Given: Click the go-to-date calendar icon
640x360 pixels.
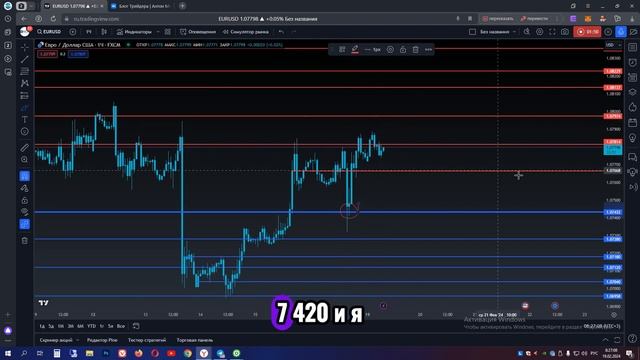Looking at the screenshot, I should tap(136, 326).
